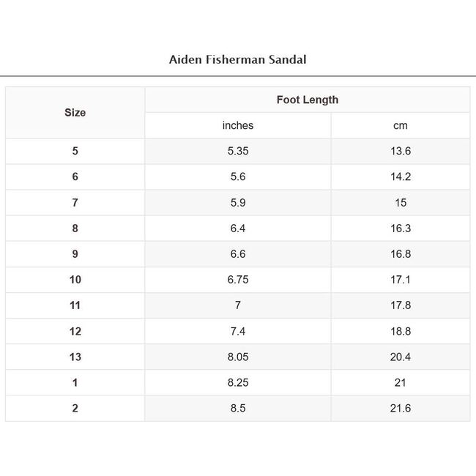Click the 5.35 inches cell
Image resolution: width=476 pixels, height=476 pixels.
(237, 152)
